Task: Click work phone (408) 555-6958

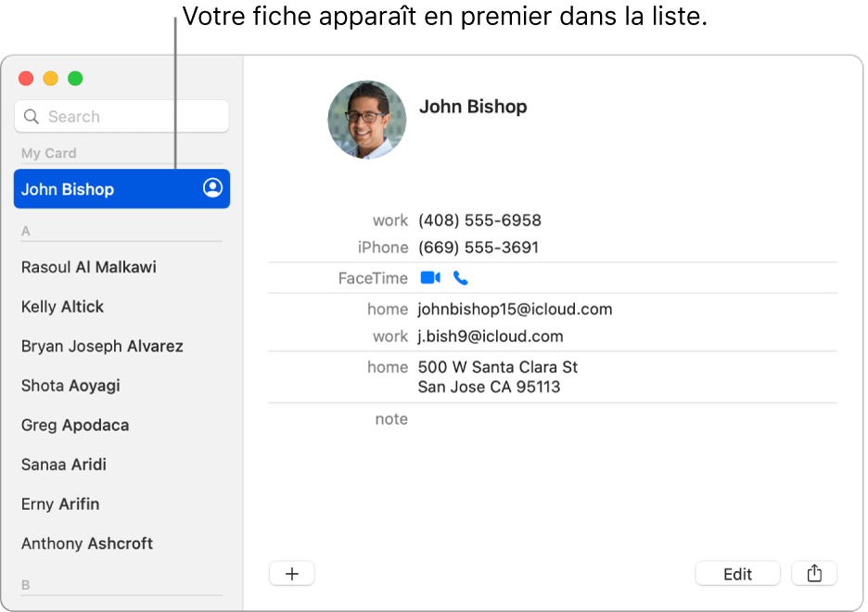Action: click(x=479, y=221)
